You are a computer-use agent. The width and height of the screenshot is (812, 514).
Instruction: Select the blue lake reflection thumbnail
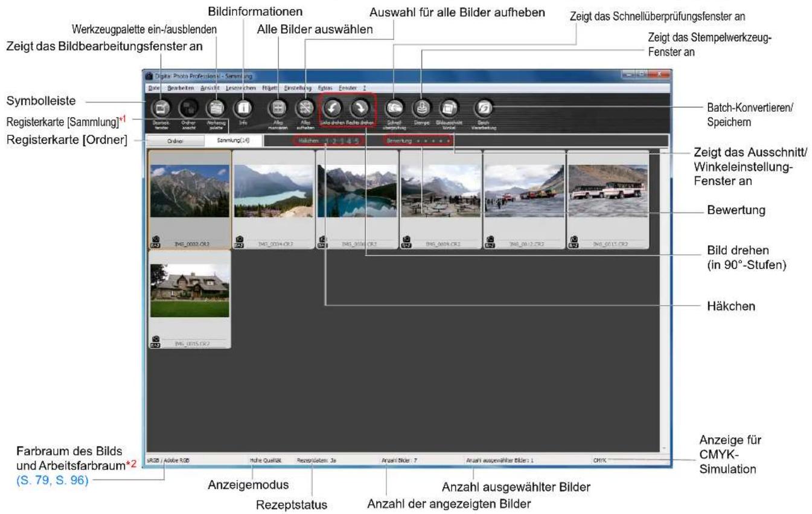[357, 200]
